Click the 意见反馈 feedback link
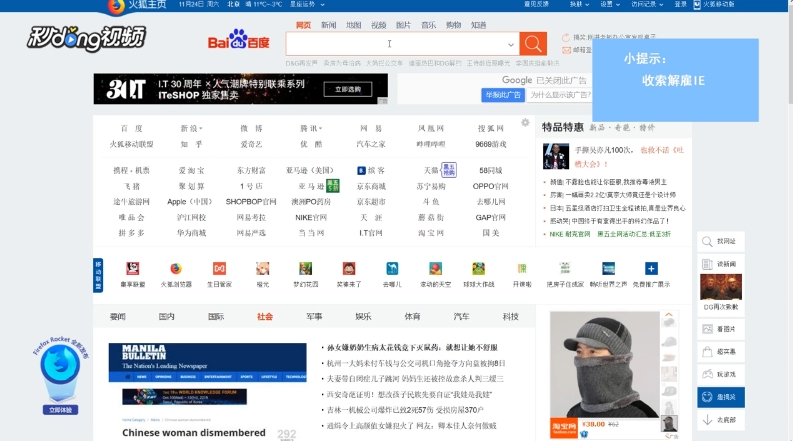793x441 pixels. [x=536, y=4]
